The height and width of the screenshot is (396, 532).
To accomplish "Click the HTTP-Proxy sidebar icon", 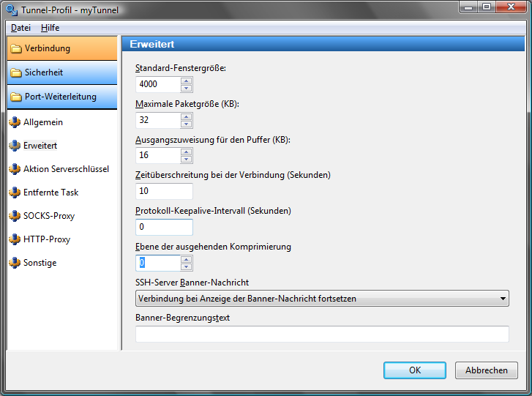I will tap(14, 239).
